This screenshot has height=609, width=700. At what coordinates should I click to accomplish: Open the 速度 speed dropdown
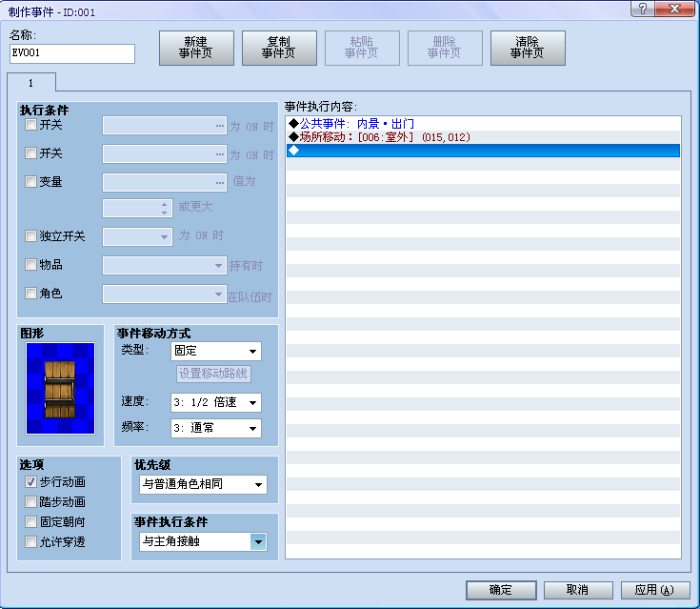coord(215,402)
